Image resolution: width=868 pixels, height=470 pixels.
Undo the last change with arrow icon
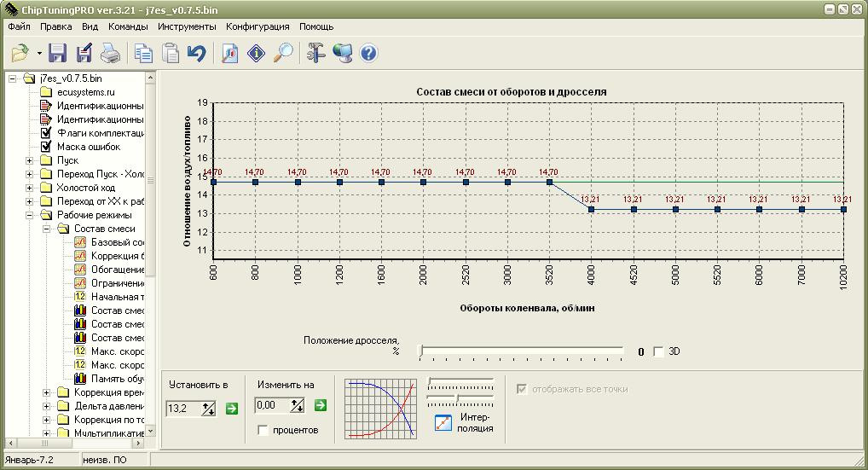[196, 53]
